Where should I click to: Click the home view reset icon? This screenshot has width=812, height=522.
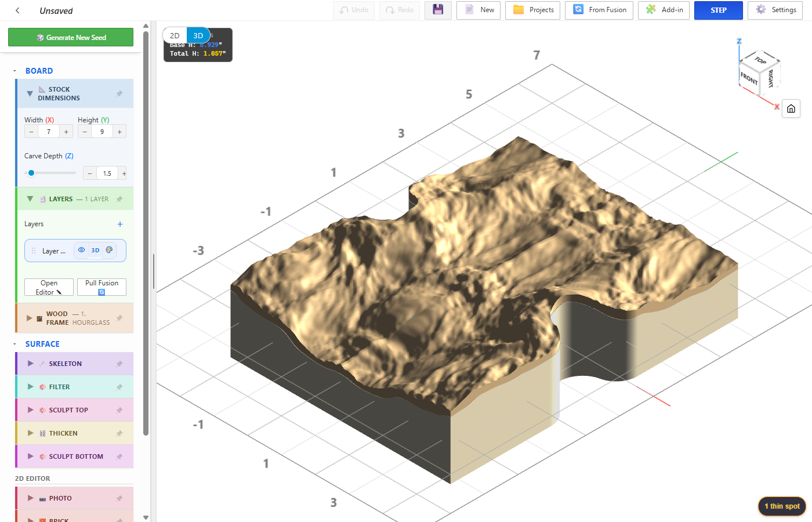(791, 108)
